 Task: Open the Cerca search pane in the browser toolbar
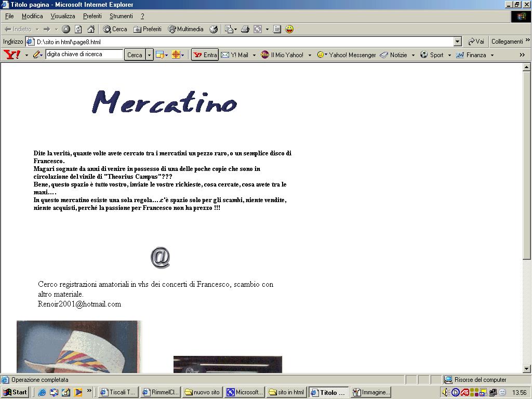115,29
